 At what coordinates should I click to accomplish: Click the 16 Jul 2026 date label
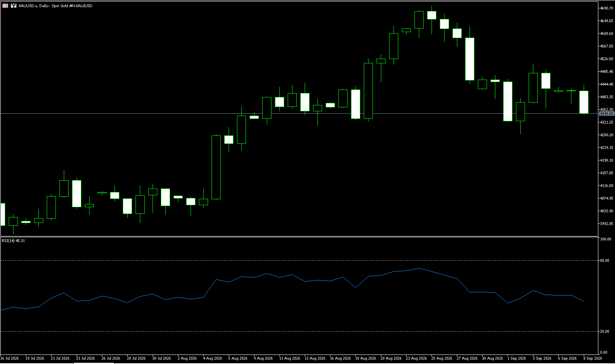pyautogui.click(x=10, y=358)
